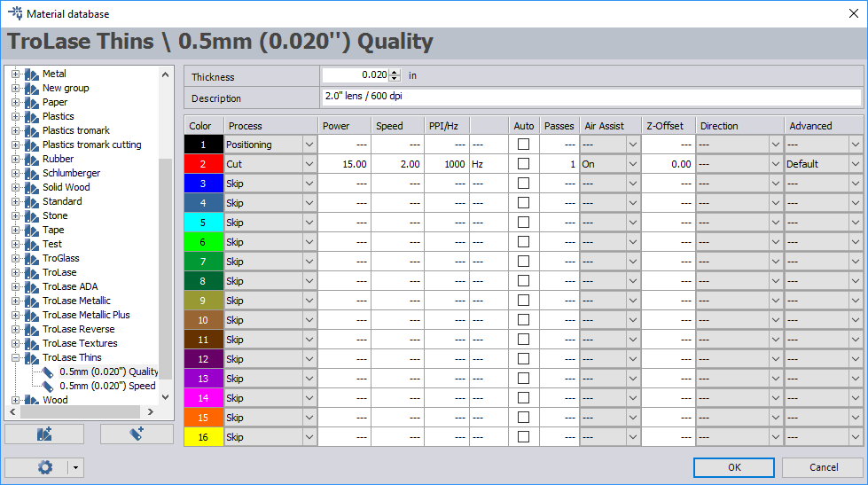Click the Power column header
The width and height of the screenshot is (868, 485).
[x=344, y=126]
